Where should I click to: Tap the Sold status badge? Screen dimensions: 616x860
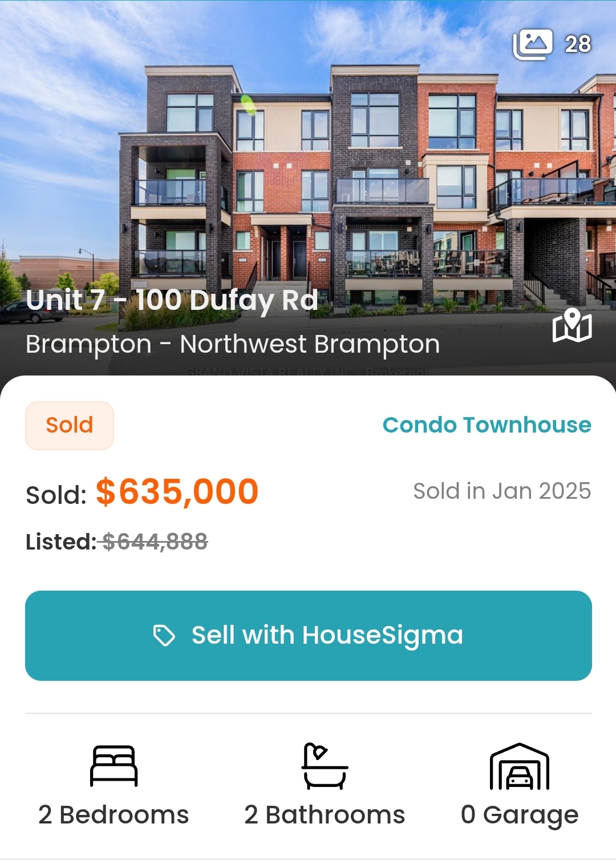(x=70, y=425)
